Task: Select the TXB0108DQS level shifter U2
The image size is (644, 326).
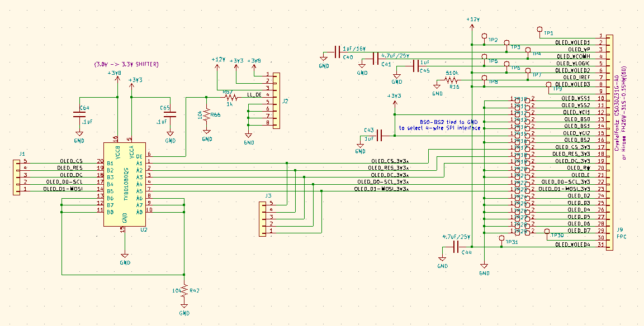Action: pos(125,184)
